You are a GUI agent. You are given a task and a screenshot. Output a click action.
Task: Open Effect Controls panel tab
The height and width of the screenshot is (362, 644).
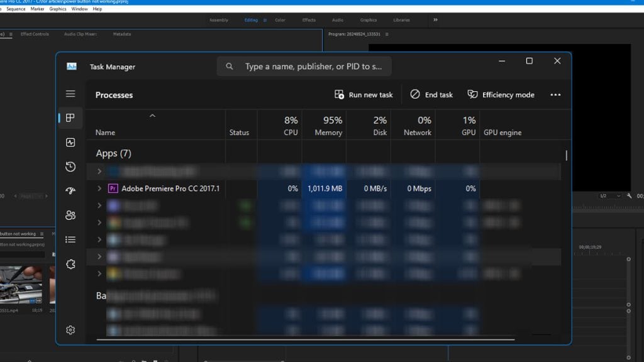tap(35, 34)
